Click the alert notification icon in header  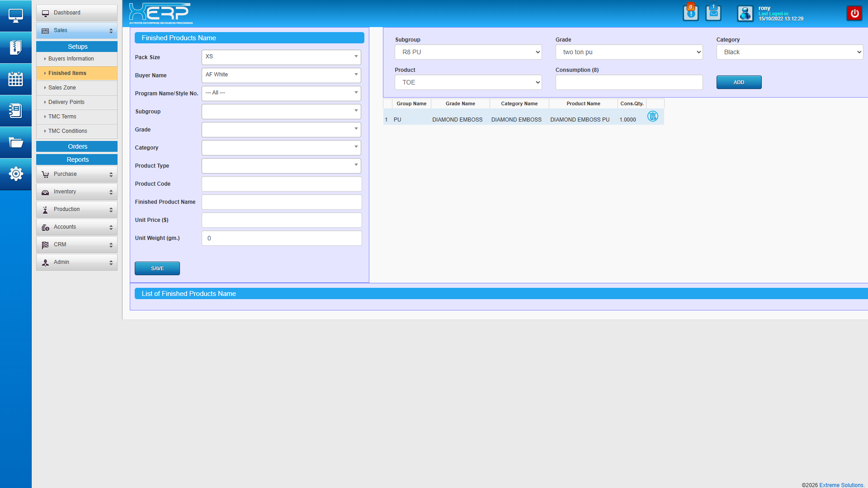click(x=690, y=13)
